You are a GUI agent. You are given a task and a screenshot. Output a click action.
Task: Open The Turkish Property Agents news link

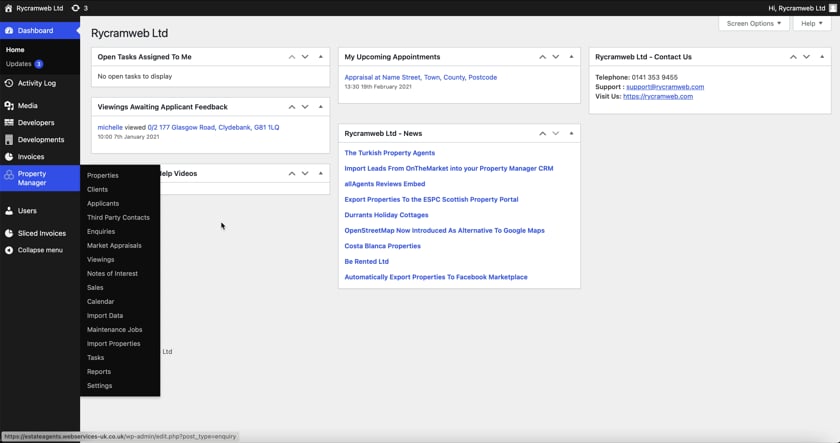pos(389,153)
